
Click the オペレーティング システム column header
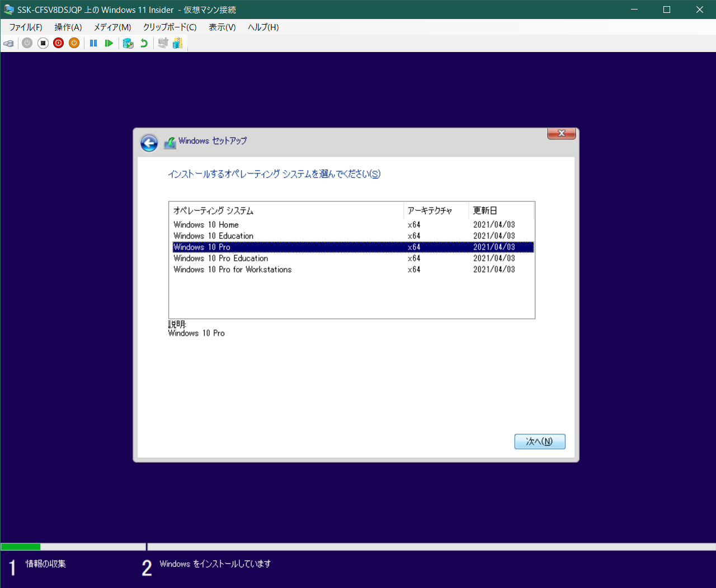click(x=286, y=211)
